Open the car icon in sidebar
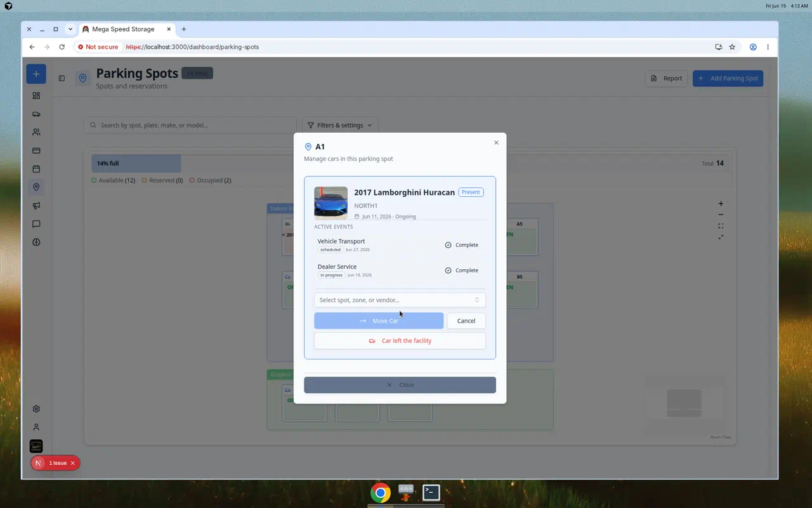Image resolution: width=812 pixels, height=508 pixels. (36, 114)
